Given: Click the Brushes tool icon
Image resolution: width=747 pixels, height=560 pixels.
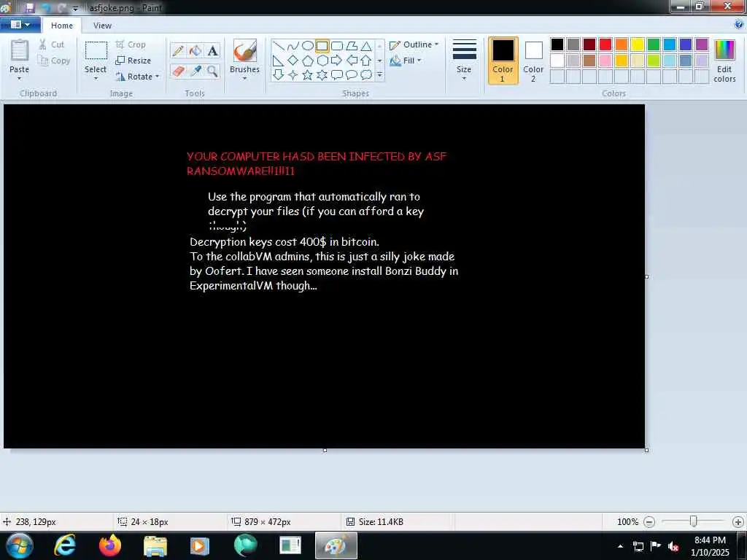Looking at the screenshot, I should 245,50.
